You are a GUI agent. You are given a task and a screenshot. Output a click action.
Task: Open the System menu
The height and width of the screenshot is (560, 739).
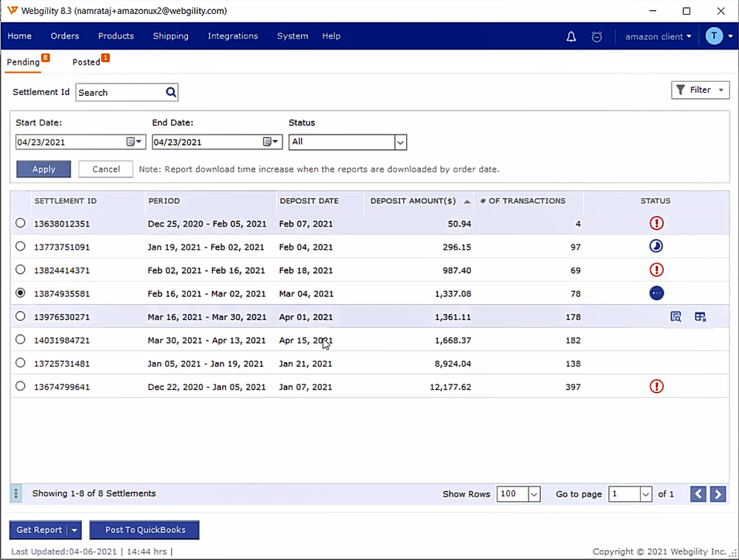click(x=293, y=36)
